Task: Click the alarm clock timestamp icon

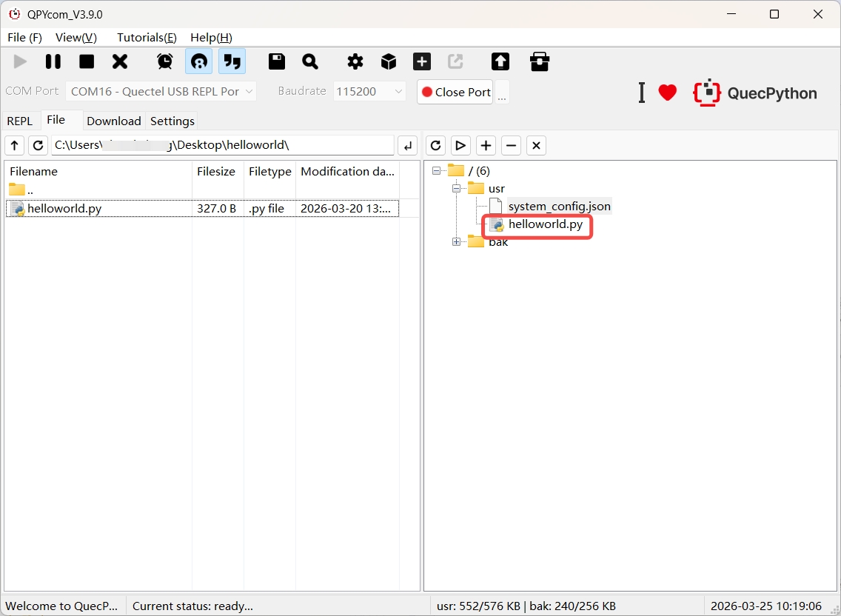Action: coord(165,61)
